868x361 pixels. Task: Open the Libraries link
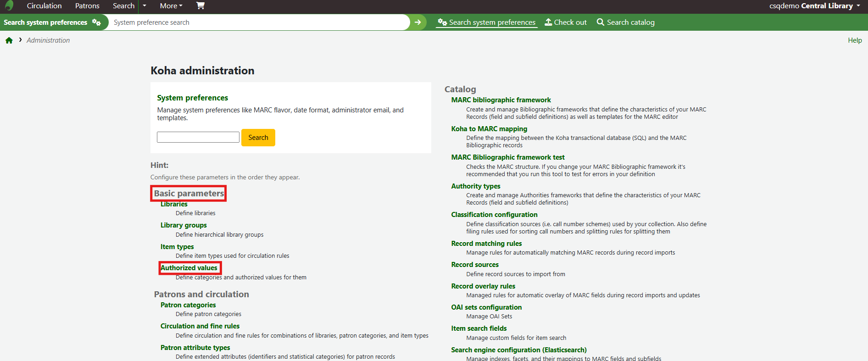(174, 204)
